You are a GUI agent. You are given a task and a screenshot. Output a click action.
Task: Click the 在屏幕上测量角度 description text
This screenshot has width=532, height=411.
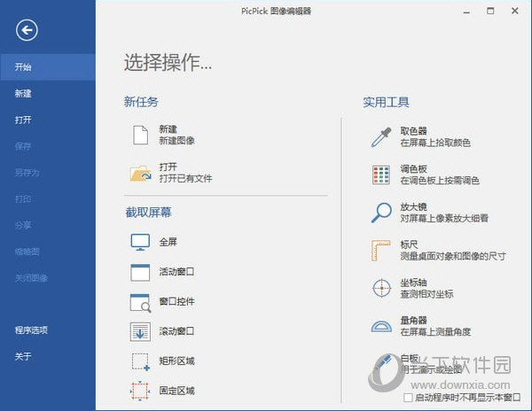[x=435, y=331]
